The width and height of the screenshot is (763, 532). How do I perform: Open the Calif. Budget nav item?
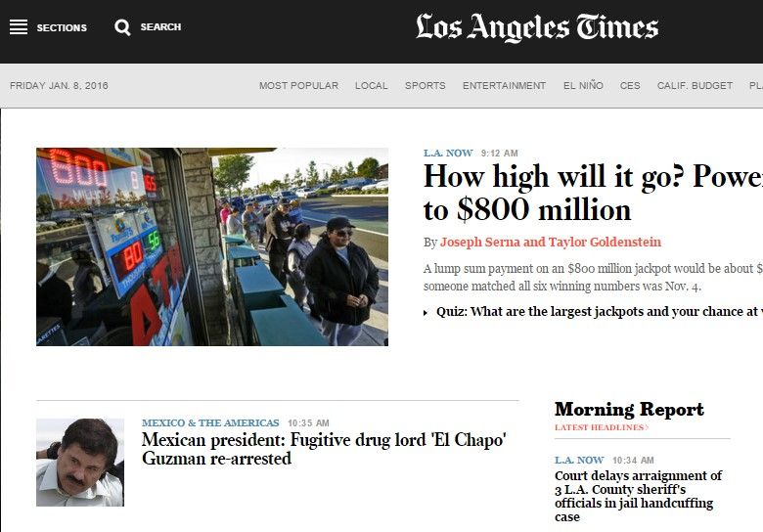[x=695, y=86]
